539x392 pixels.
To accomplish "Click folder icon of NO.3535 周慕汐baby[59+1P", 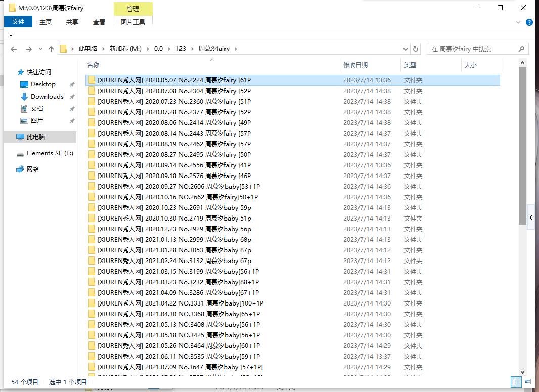I will (x=92, y=357).
